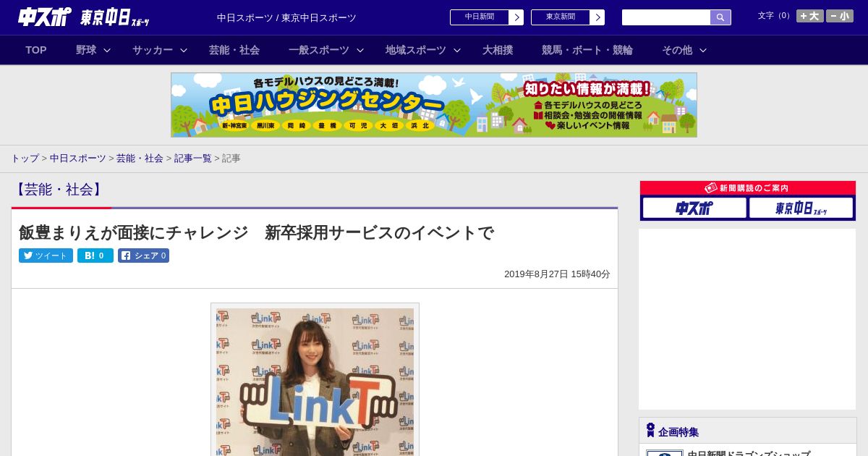
Task: Click the トップ breadcrumb link
Action: [x=25, y=158]
